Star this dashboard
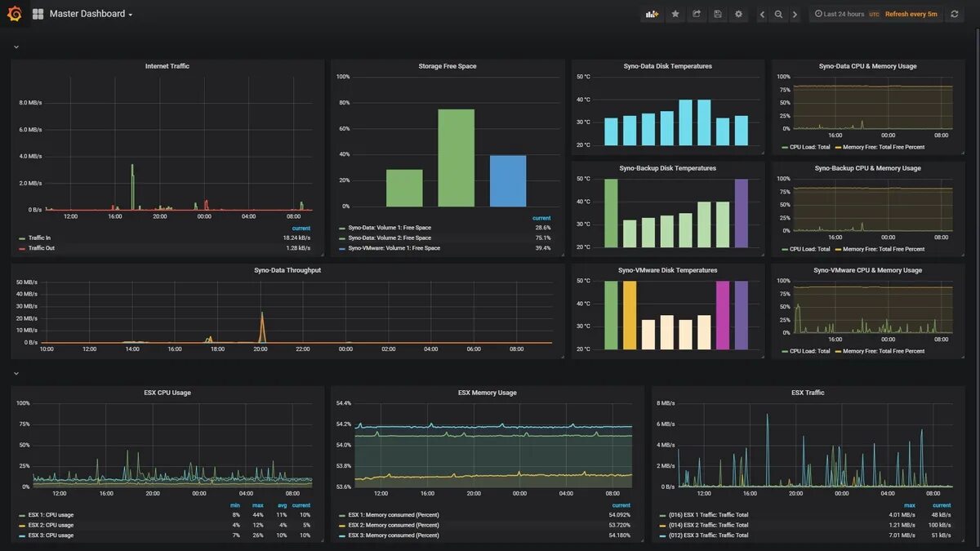980x551 pixels. [675, 14]
